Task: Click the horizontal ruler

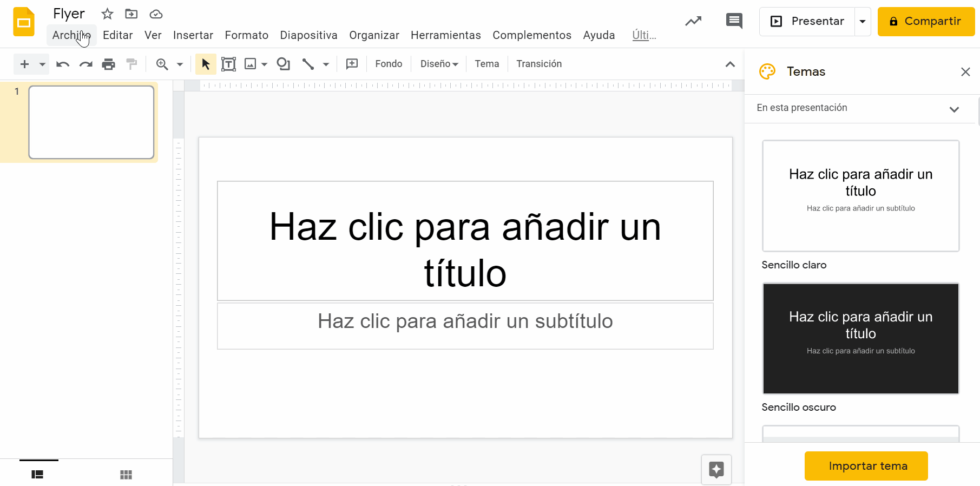Action: [465, 86]
